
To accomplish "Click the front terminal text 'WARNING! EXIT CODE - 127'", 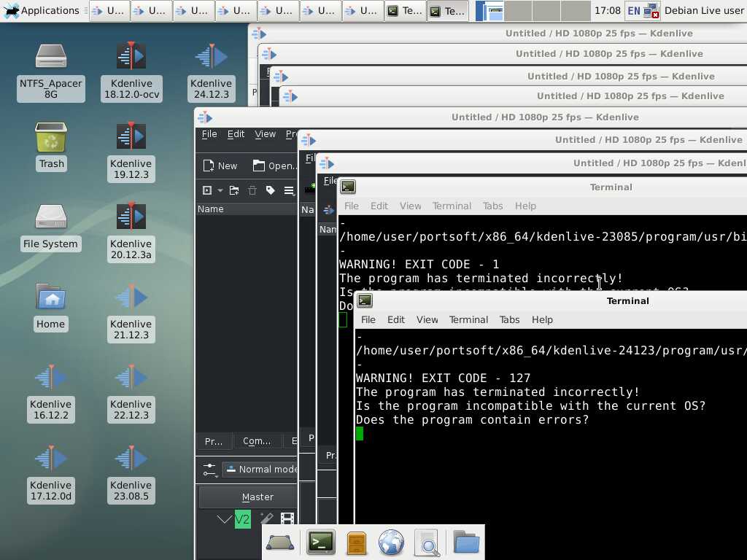I will 443,378.
